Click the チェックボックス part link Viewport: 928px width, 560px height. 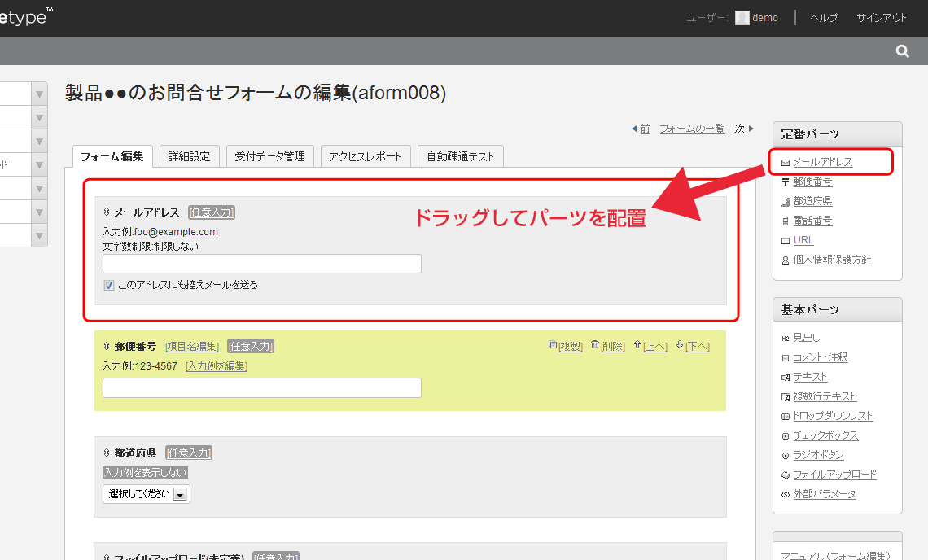[x=825, y=435]
